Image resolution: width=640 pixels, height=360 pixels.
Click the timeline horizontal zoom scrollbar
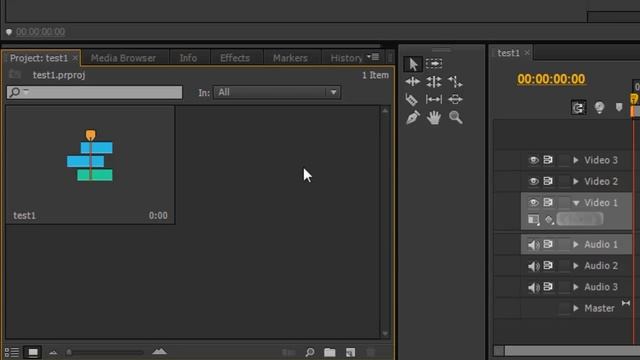coord(571,351)
